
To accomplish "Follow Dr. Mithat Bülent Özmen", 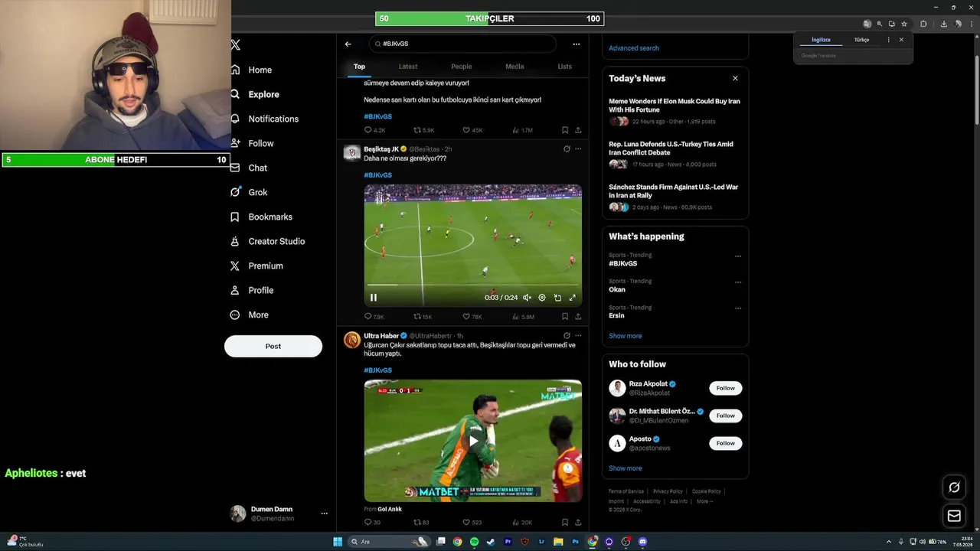I will click(726, 416).
